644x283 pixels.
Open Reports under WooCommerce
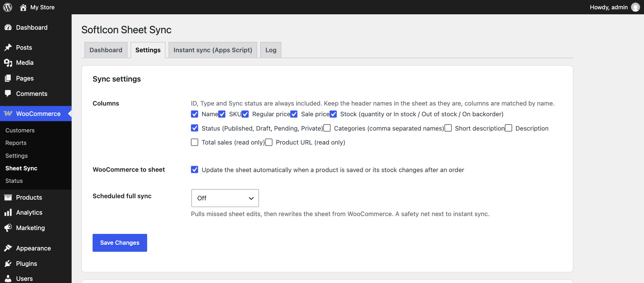(x=16, y=143)
